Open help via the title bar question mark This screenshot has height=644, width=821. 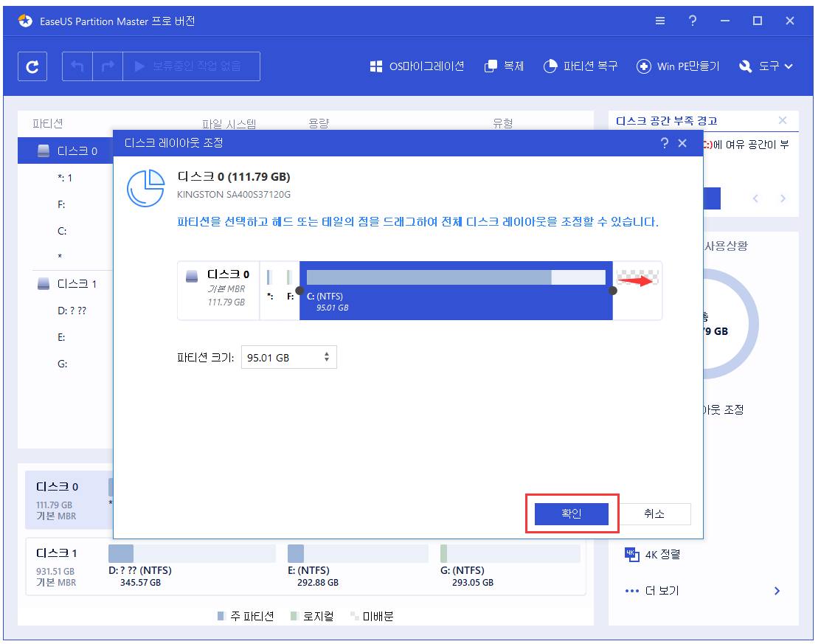pyautogui.click(x=692, y=21)
